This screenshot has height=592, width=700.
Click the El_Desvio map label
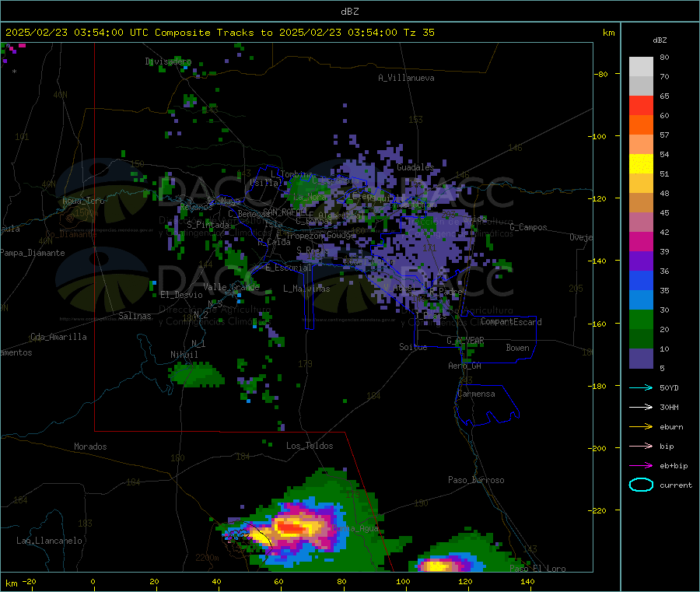pos(181,295)
